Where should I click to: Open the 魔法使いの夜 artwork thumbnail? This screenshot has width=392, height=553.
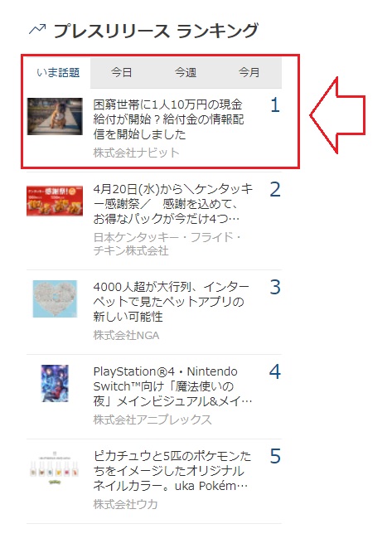pyautogui.click(x=55, y=383)
